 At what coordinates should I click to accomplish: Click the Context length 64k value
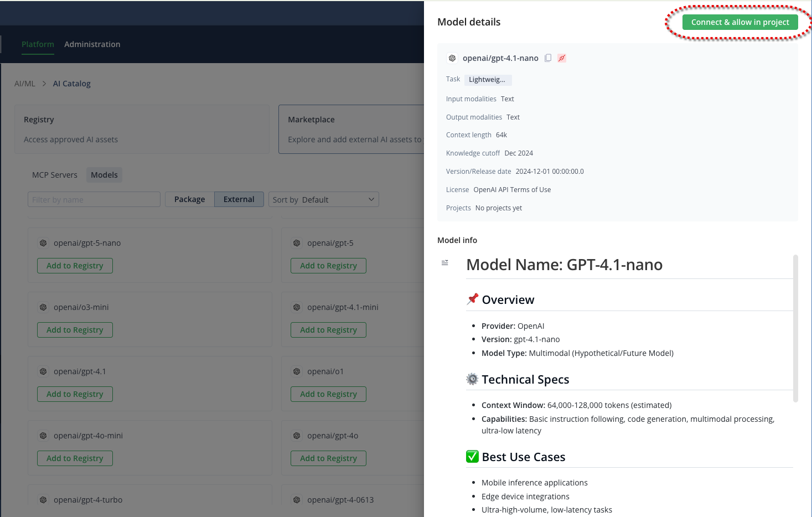click(501, 135)
